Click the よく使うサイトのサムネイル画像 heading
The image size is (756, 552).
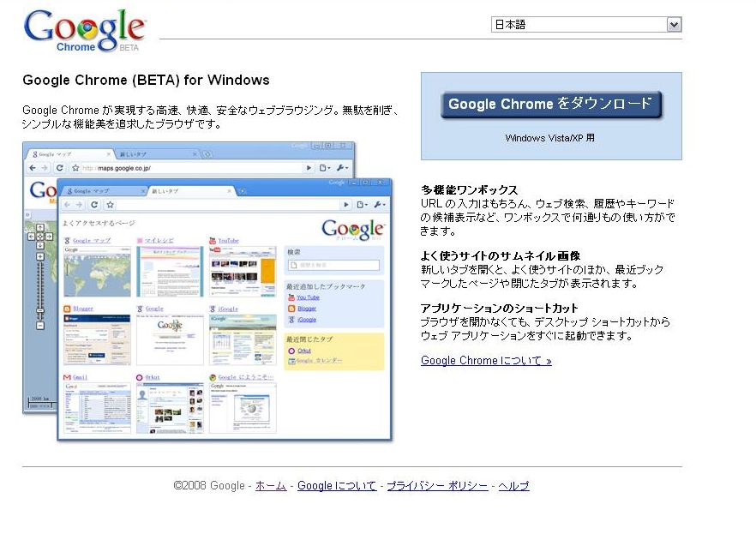click(501, 256)
